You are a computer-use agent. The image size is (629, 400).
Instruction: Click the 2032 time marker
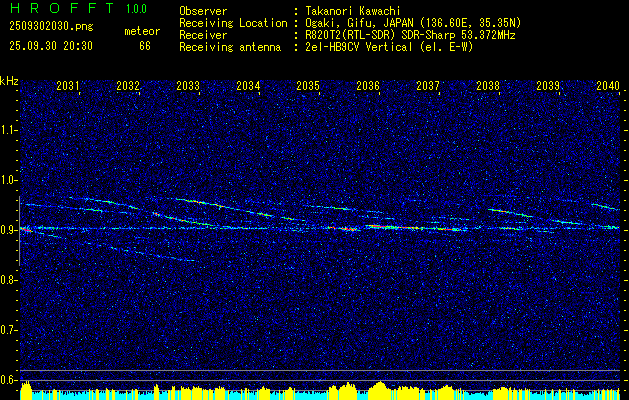(128, 85)
